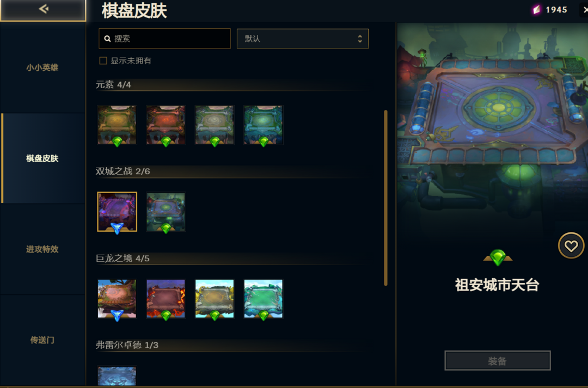588x388 pixels.
Task: Select first 元素 arena skin thumbnail
Action: (x=117, y=125)
